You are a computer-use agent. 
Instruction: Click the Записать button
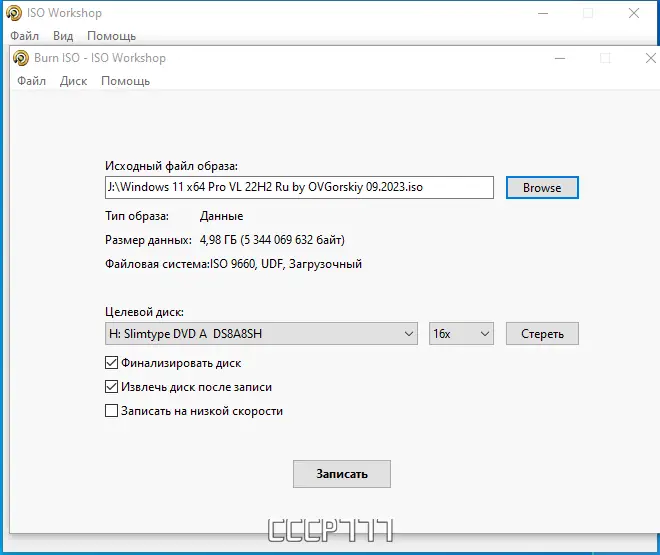point(342,474)
